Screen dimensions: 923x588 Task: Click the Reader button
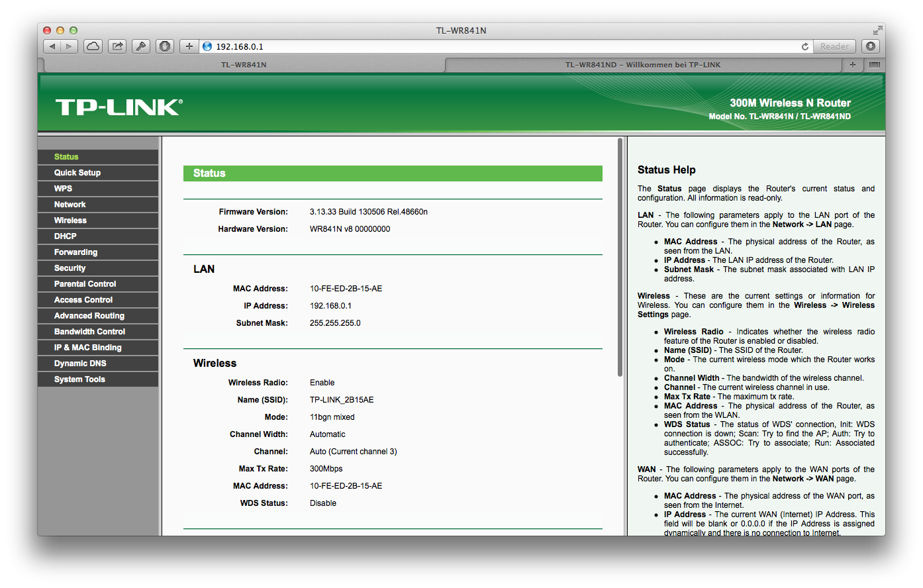[x=834, y=46]
